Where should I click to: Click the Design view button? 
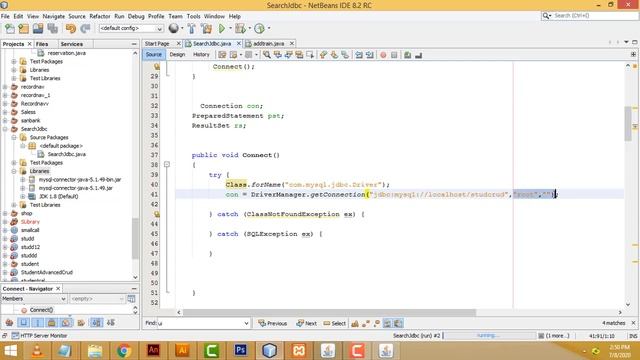coord(177,55)
